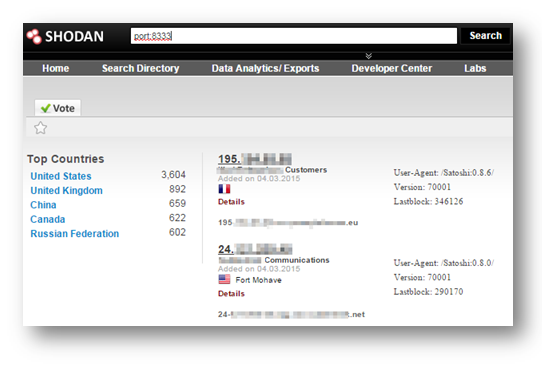Click the SHODAN logo
The image size is (542, 372).
click(x=65, y=36)
